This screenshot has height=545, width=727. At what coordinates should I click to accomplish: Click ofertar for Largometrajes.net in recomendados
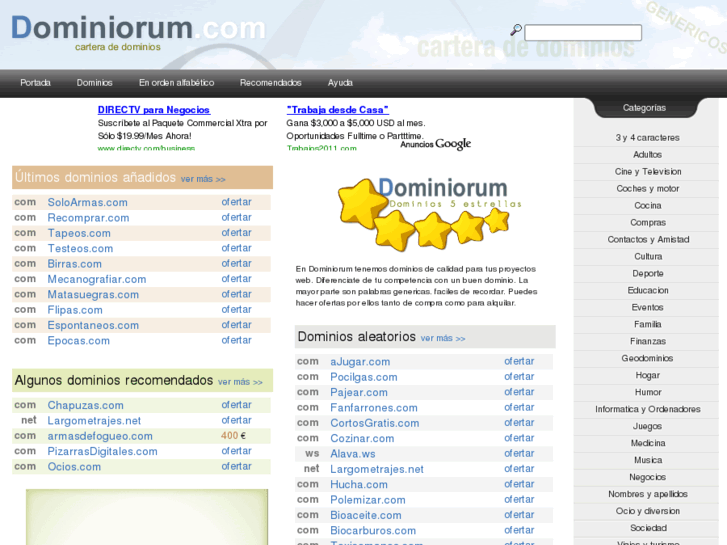click(236, 420)
